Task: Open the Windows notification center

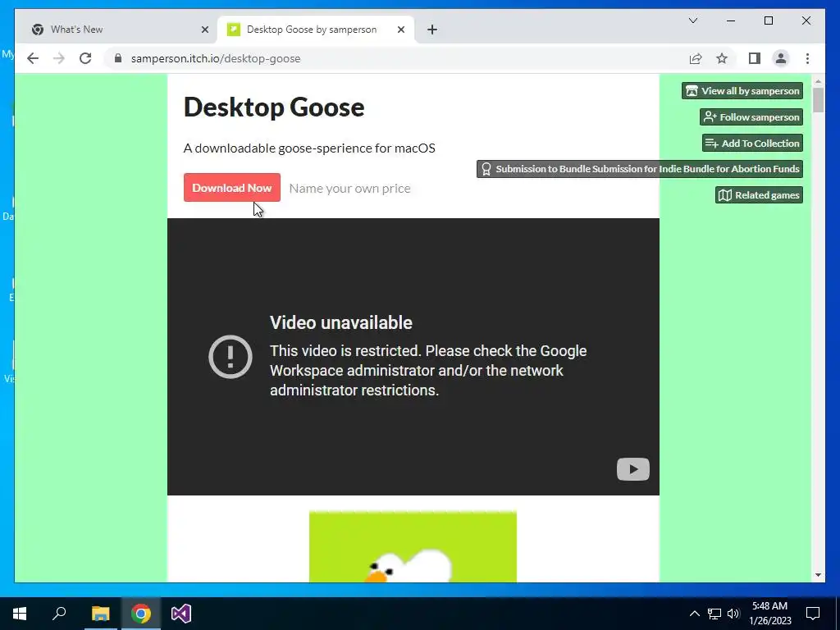Action: 813,614
